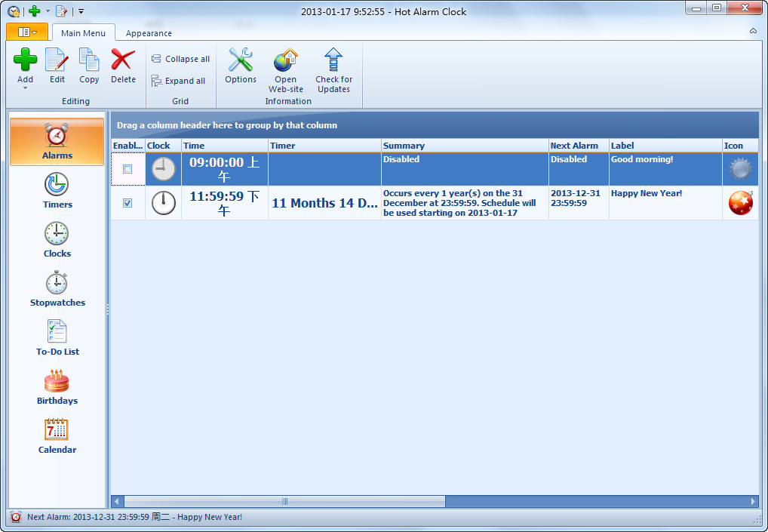This screenshot has height=532, width=768.
Task: Click the green Add alarm button
Action: coord(25,60)
